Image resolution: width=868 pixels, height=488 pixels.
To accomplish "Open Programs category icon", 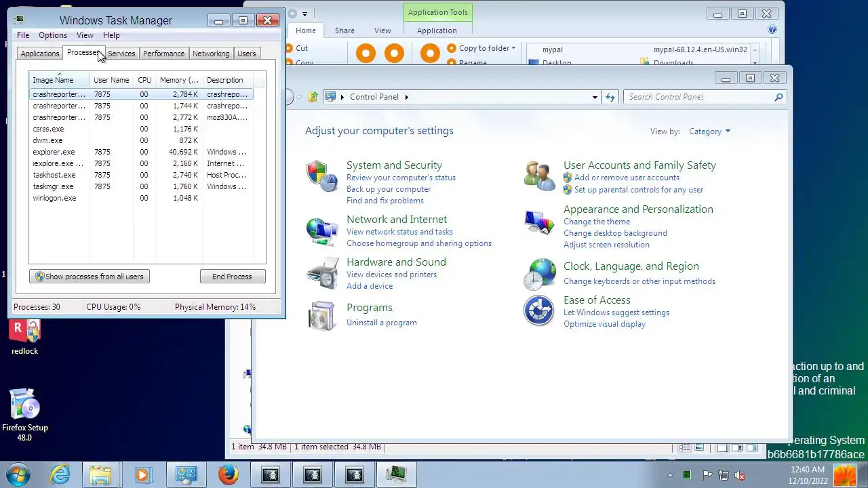I will click(x=321, y=316).
